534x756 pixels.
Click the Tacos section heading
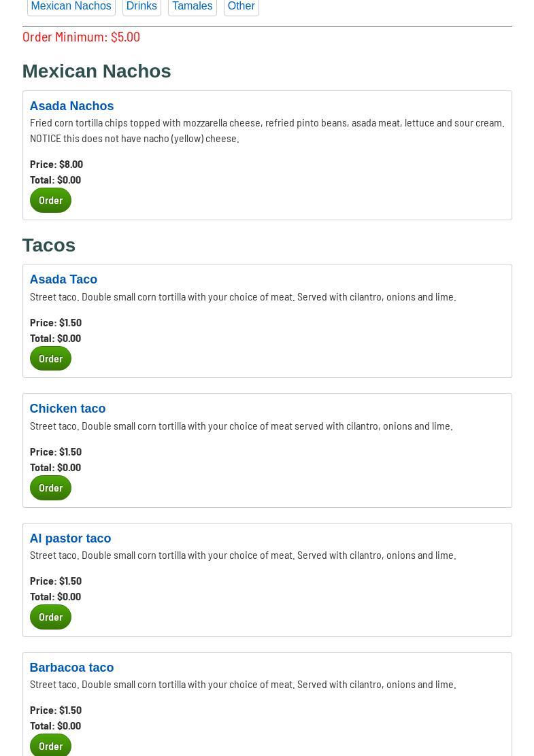point(49,245)
